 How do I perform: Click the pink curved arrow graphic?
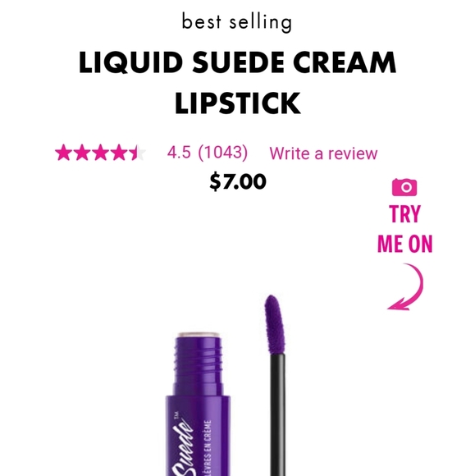[x=406, y=287]
